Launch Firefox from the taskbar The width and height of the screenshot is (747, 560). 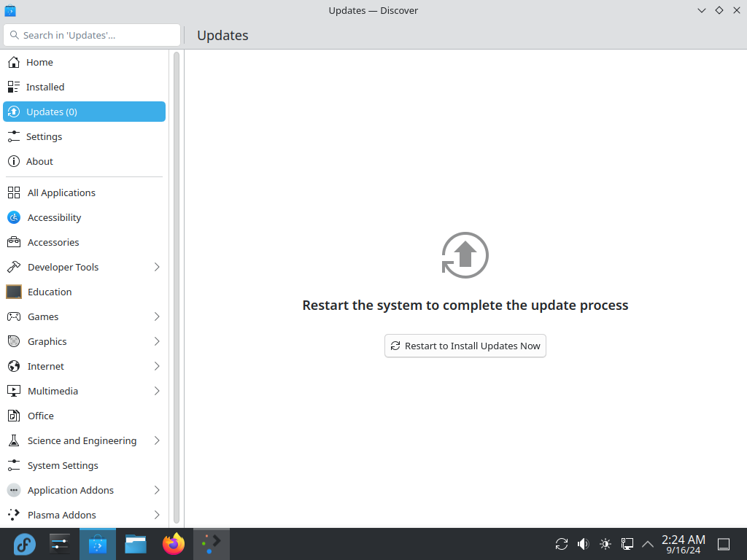[x=174, y=544]
